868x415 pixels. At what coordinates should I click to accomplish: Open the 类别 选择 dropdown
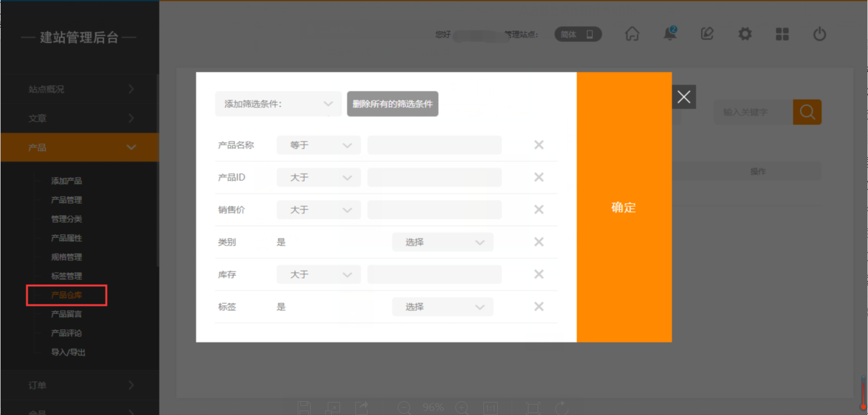pos(443,242)
